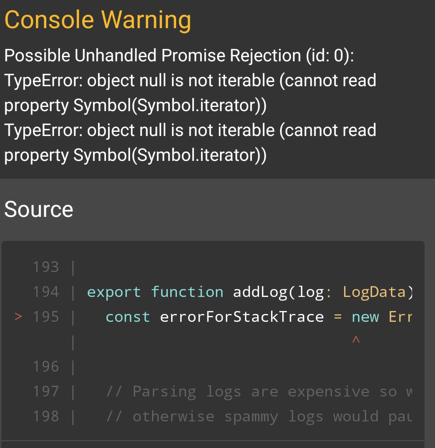Click the red caret under the new keyword
This screenshot has width=435, height=448.
click(356, 340)
